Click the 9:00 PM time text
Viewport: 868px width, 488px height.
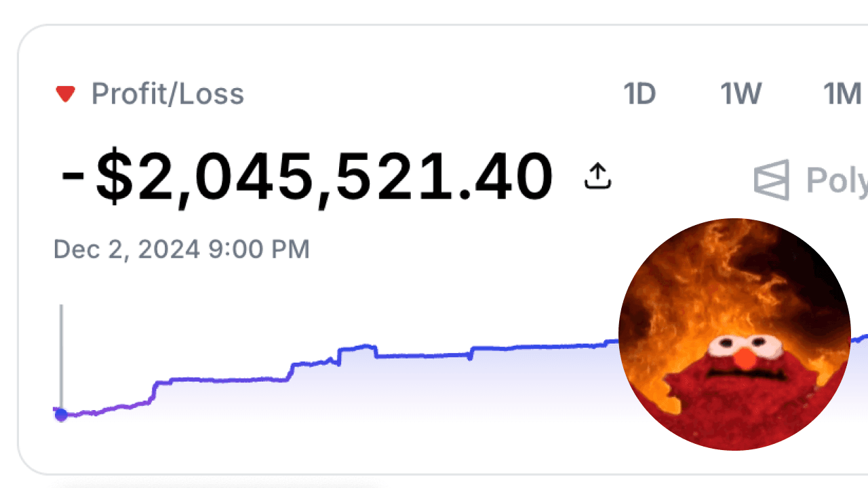258,249
